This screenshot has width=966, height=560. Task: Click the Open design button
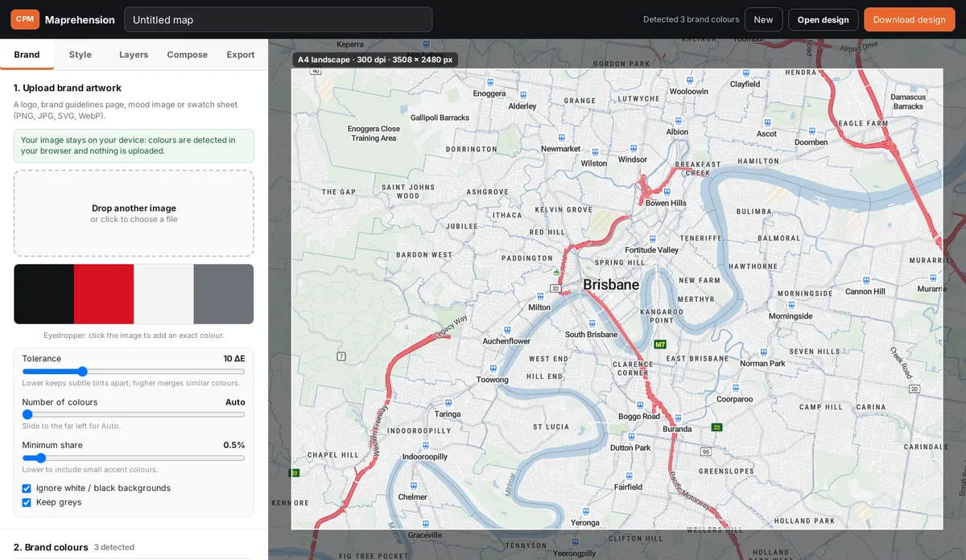coord(823,19)
